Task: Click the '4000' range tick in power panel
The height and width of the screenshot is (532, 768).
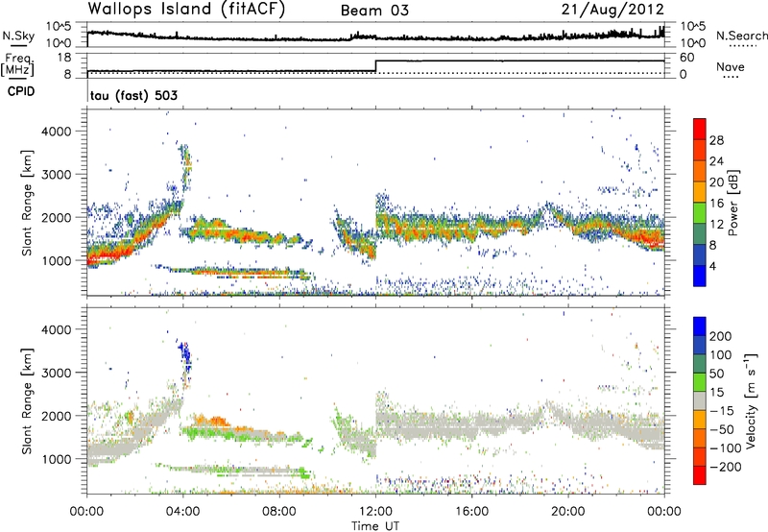Action: pos(56,132)
